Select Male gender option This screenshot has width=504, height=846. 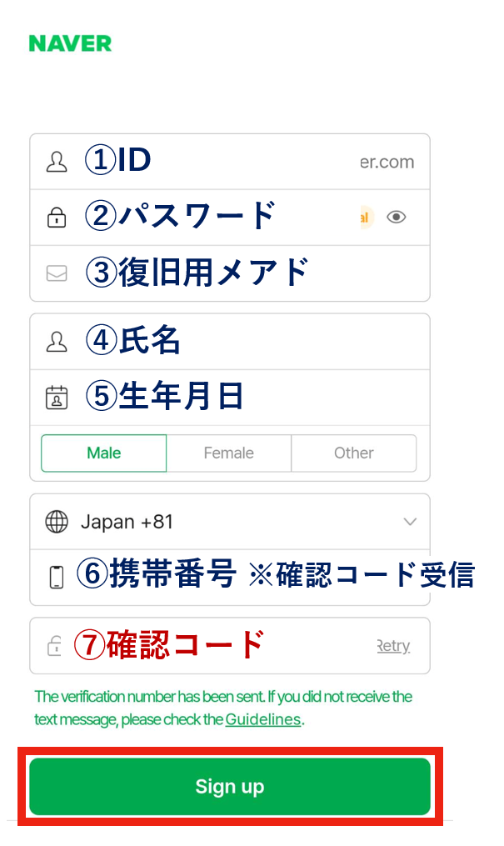[104, 453]
